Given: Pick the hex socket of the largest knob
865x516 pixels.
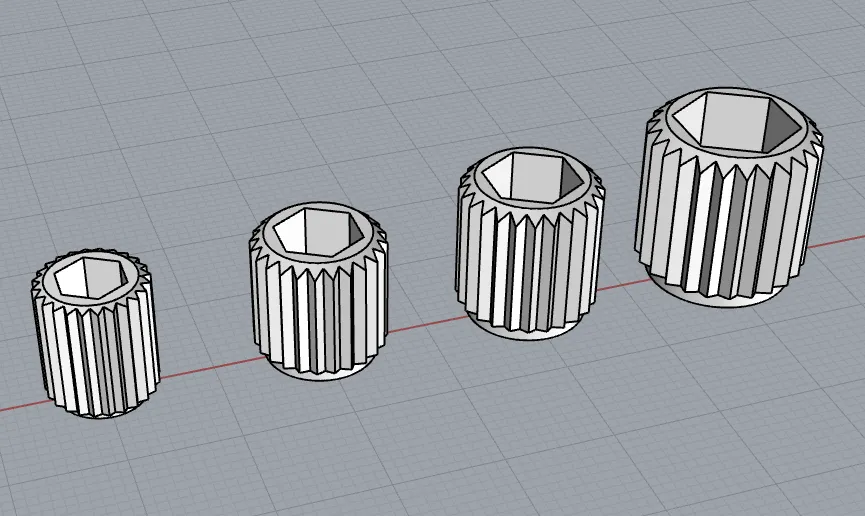Looking at the screenshot, I should click(x=738, y=120).
